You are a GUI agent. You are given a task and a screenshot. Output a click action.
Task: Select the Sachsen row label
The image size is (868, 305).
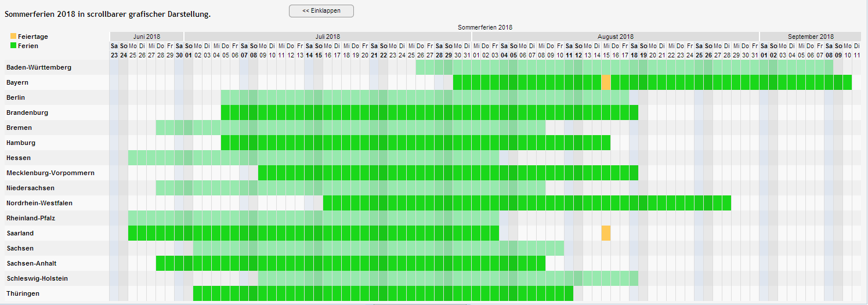pos(20,248)
